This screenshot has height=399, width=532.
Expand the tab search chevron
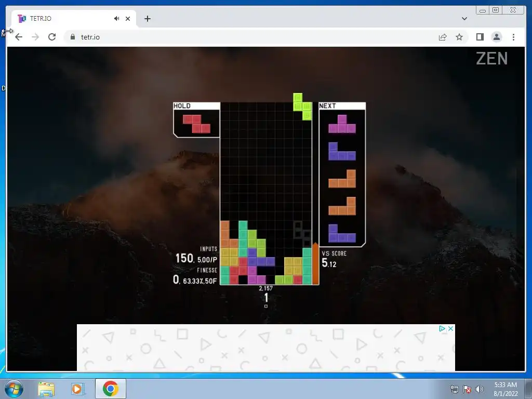click(x=464, y=19)
